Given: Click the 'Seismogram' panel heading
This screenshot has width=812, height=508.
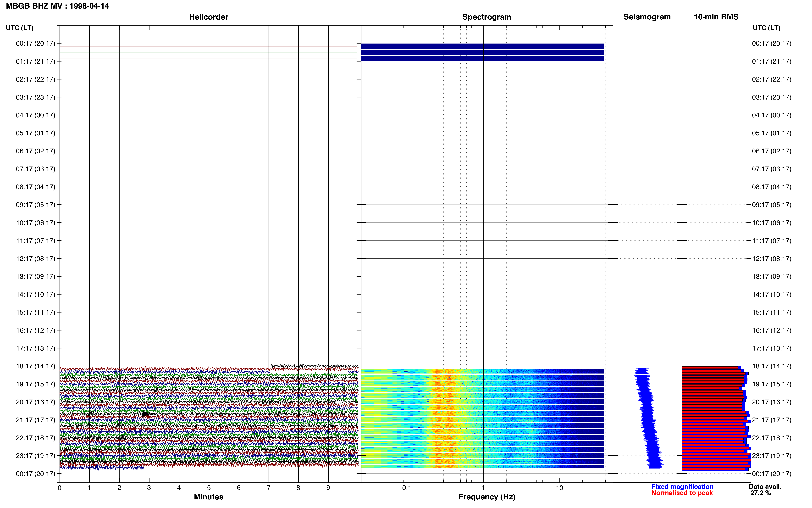Looking at the screenshot, I should coord(647,17).
